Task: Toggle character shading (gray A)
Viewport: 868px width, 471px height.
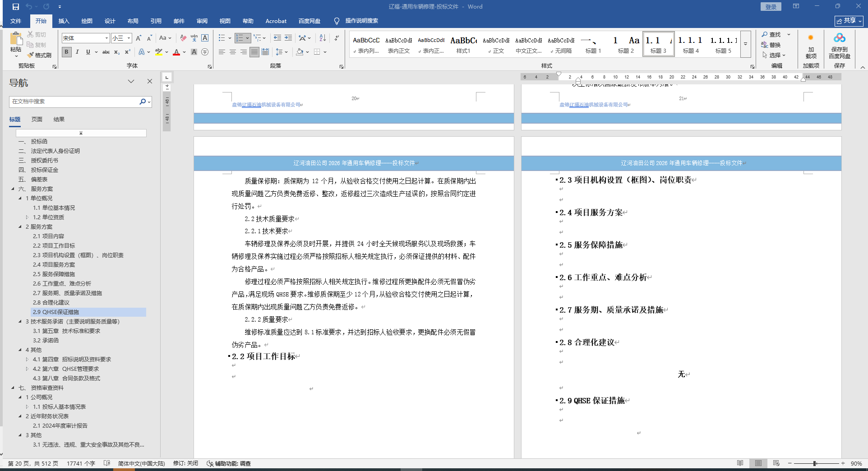Action: [x=194, y=52]
